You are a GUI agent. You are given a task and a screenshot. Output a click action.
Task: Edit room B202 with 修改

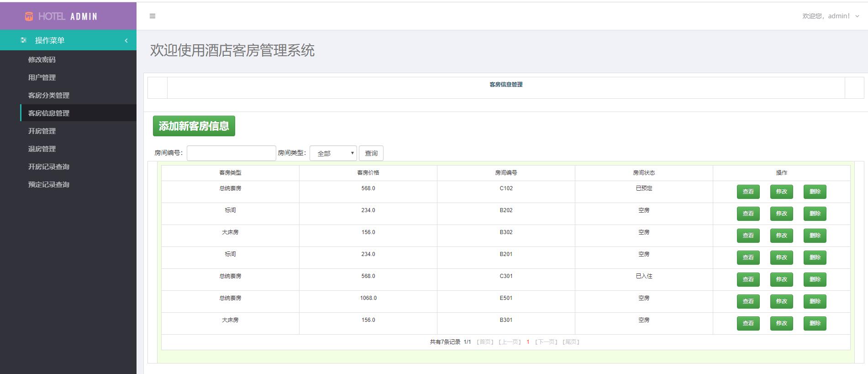click(781, 214)
